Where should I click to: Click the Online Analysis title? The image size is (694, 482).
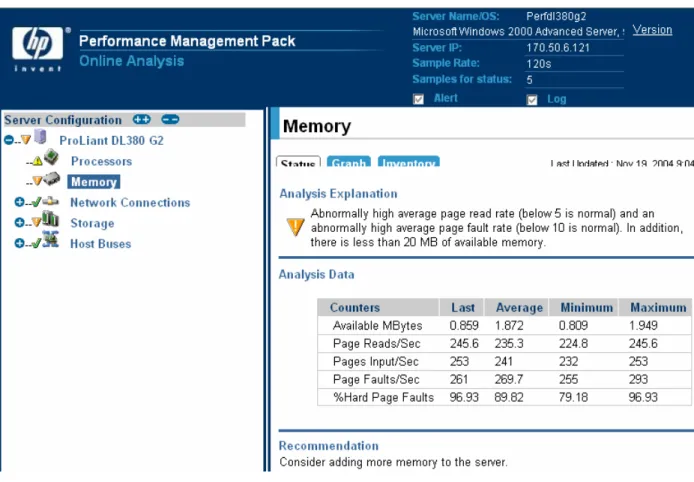tap(131, 61)
